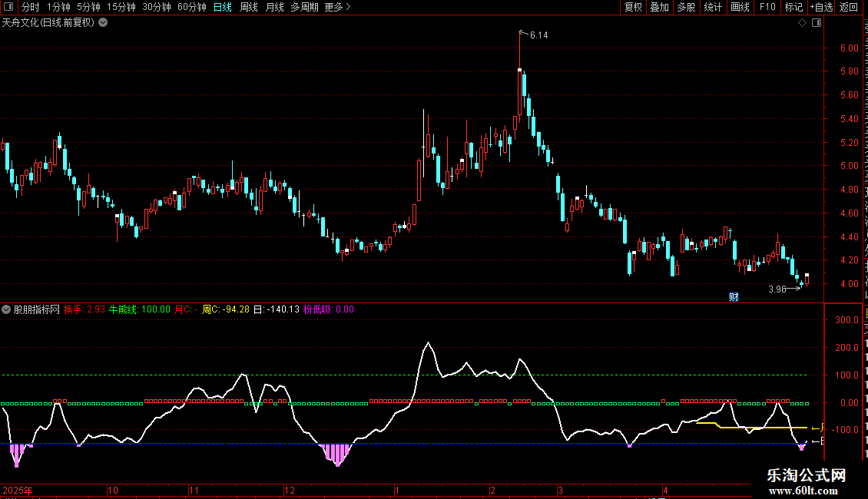The width and height of the screenshot is (868, 499).
Task: Click the 粉低吸: 0.00 indicator value
Action: tap(328, 309)
